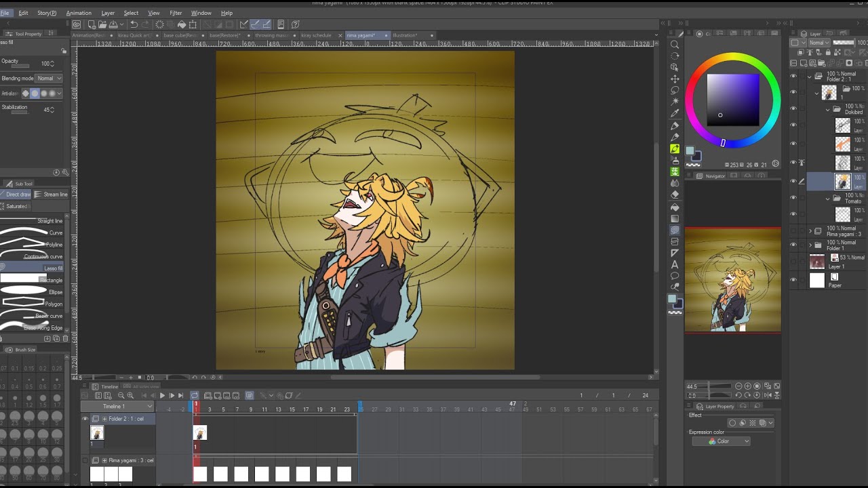Open file with the folder icon

click(101, 24)
